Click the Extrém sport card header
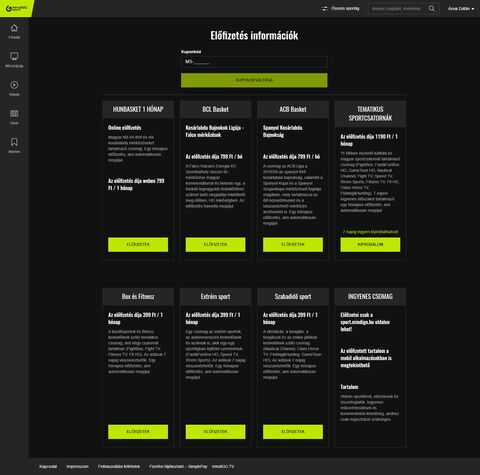Screen dimensions: 480x475 pos(215,297)
